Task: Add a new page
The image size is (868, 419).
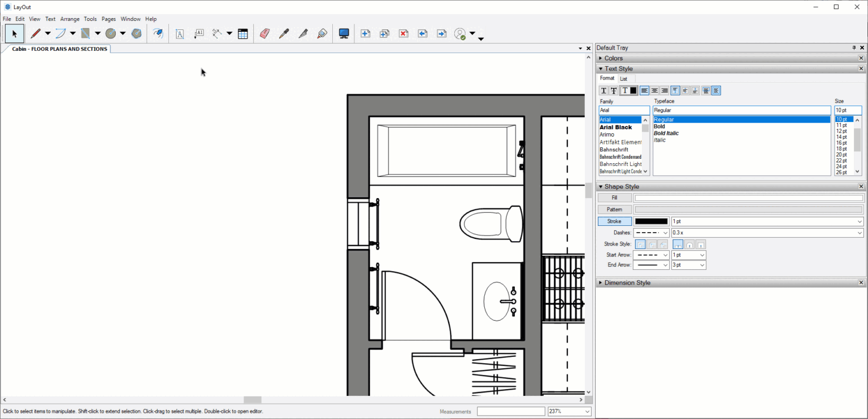Action: (365, 33)
